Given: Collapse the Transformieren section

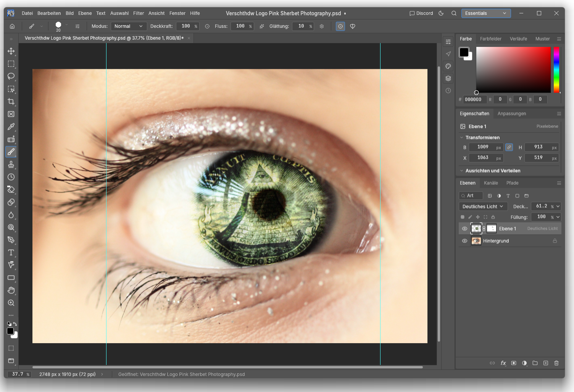Looking at the screenshot, I should coord(461,137).
